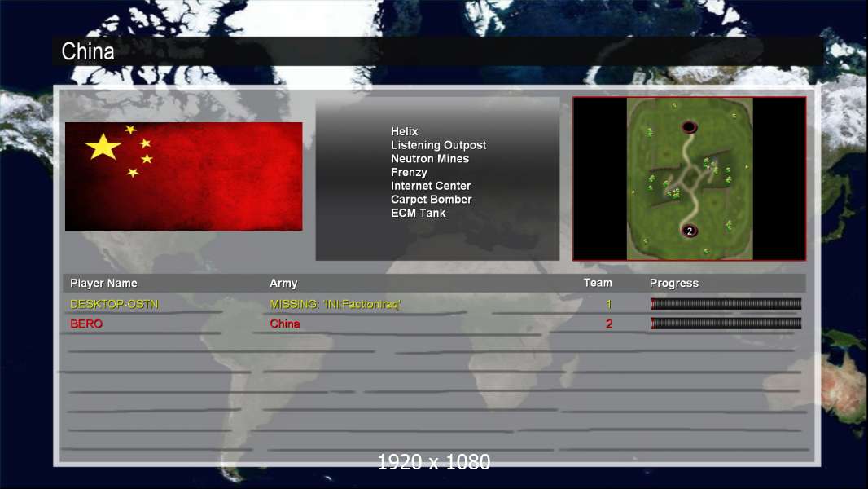Click BERO's China army label
868x489 pixels.
pyautogui.click(x=284, y=324)
